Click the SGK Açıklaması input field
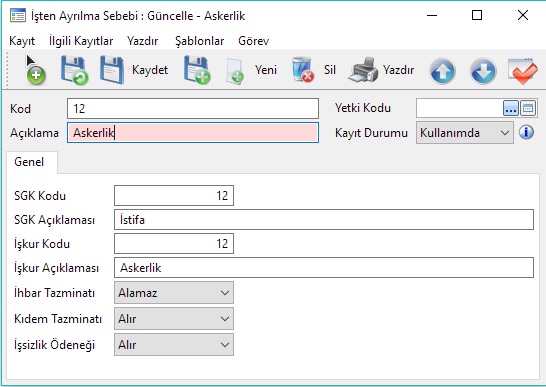Viewport: 546px width, 387px height. click(x=324, y=219)
